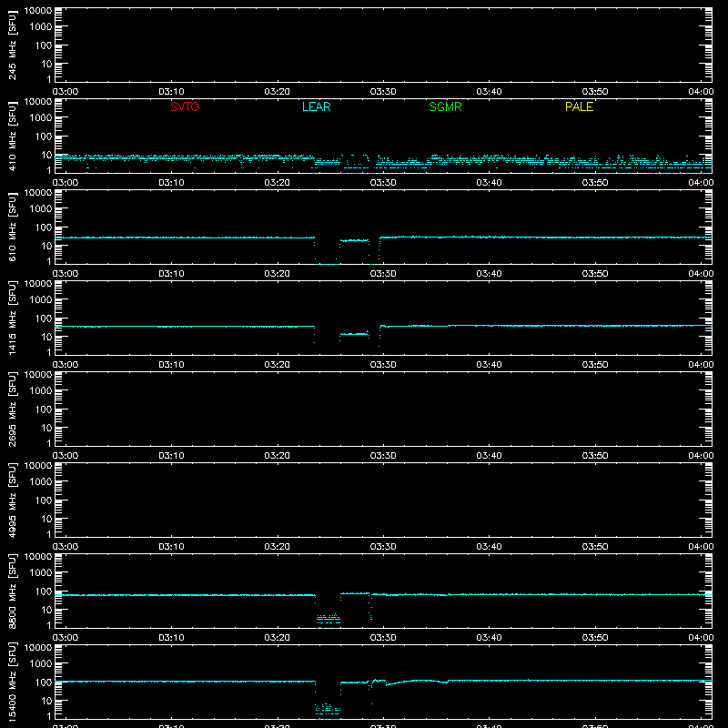Screen dimensions: 728x728
Task: Click the 245 MHz [SFU] axis label
Action: (x=13, y=45)
